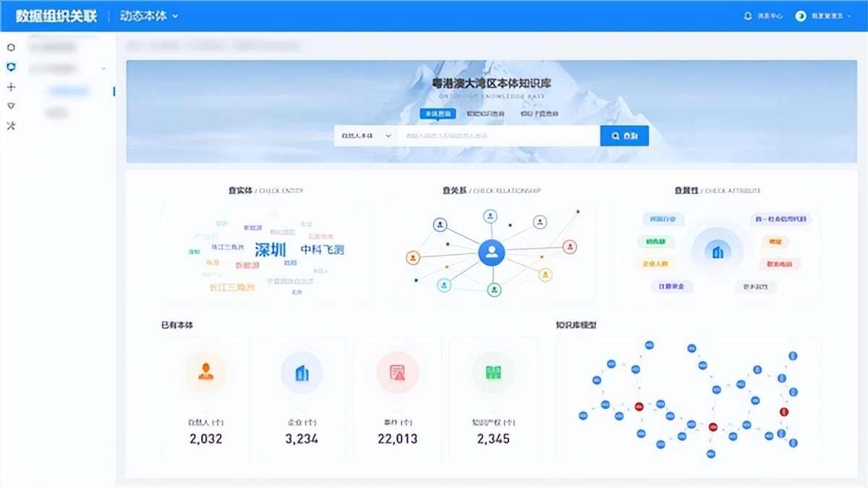Click the blue 查询 search button

pos(624,135)
